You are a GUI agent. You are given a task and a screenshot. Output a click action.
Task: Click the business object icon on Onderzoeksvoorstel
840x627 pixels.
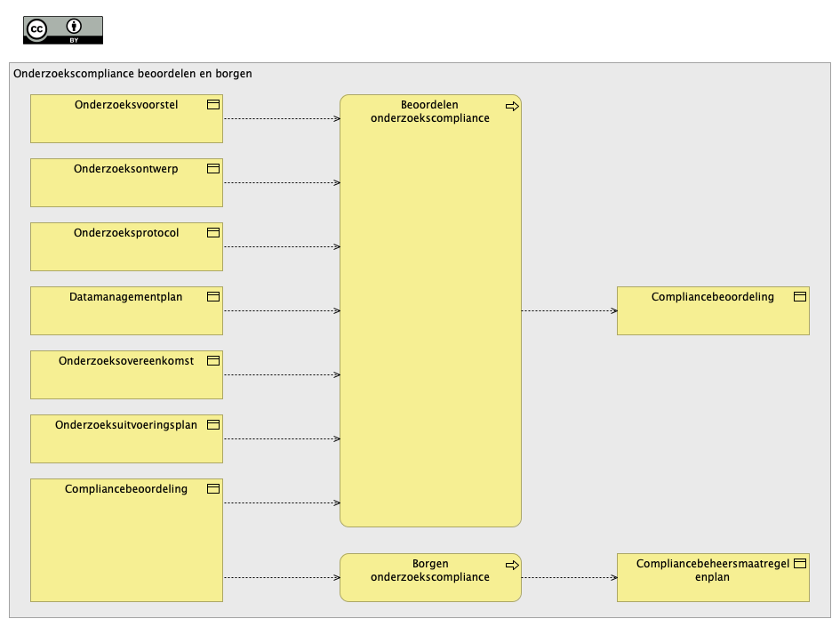click(213, 105)
